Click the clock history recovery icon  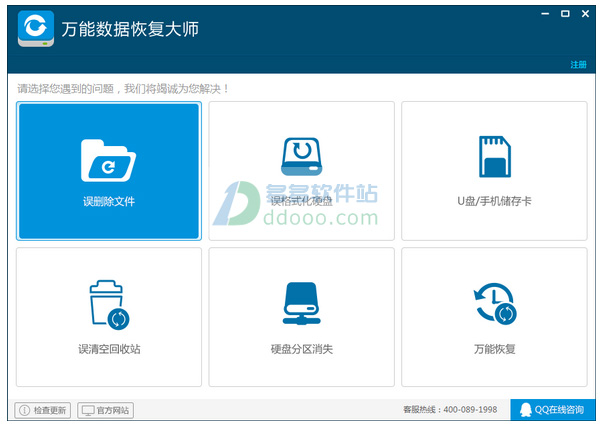coord(495,304)
